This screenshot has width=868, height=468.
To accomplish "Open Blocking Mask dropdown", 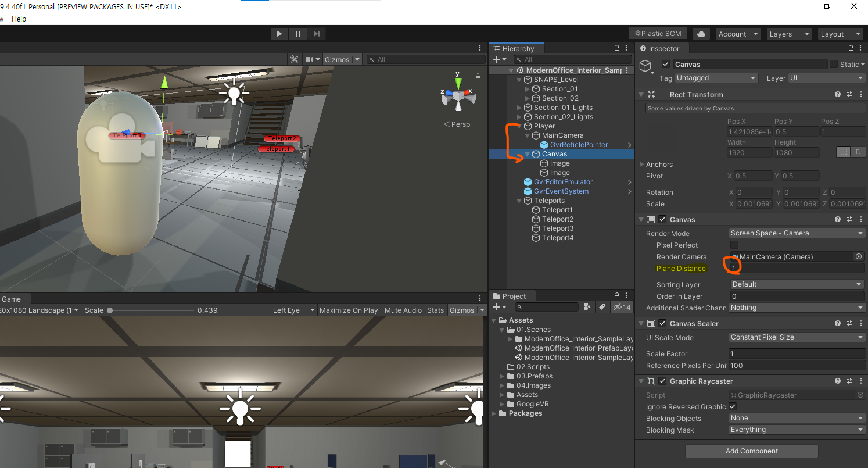I will pos(797,430).
